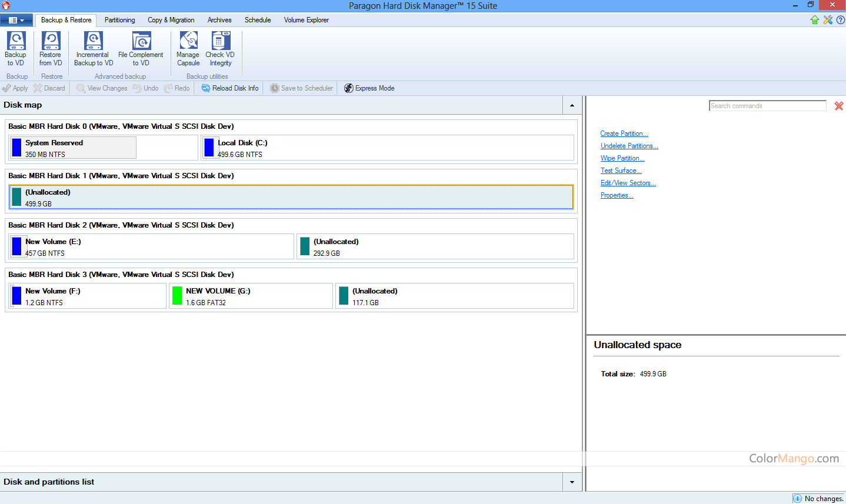Viewport: 846px width, 504px height.
Task: Open the Partitioning tab
Action: click(x=119, y=20)
